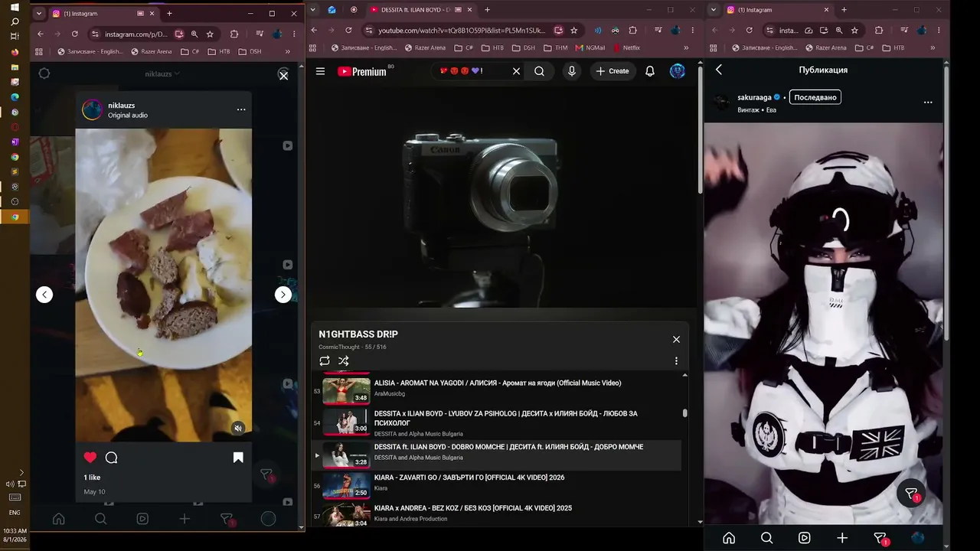Viewport: 980px width, 551px height.
Task: Close the niklauzs post overlay
Action: point(283,75)
